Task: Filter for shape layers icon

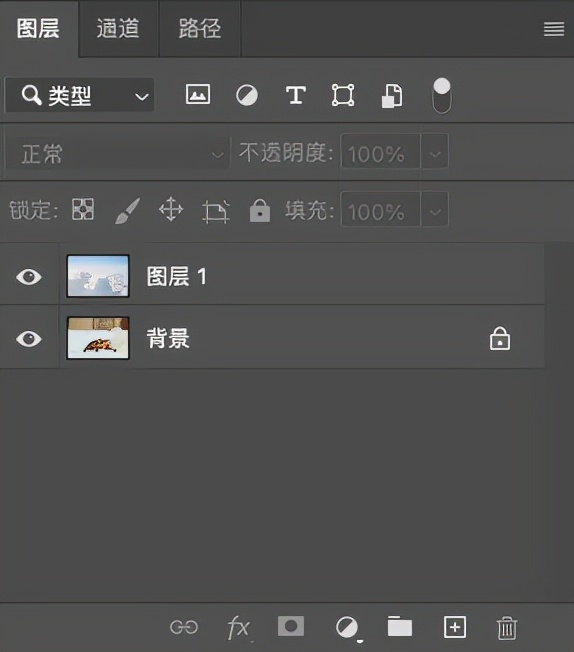Action: click(x=343, y=95)
